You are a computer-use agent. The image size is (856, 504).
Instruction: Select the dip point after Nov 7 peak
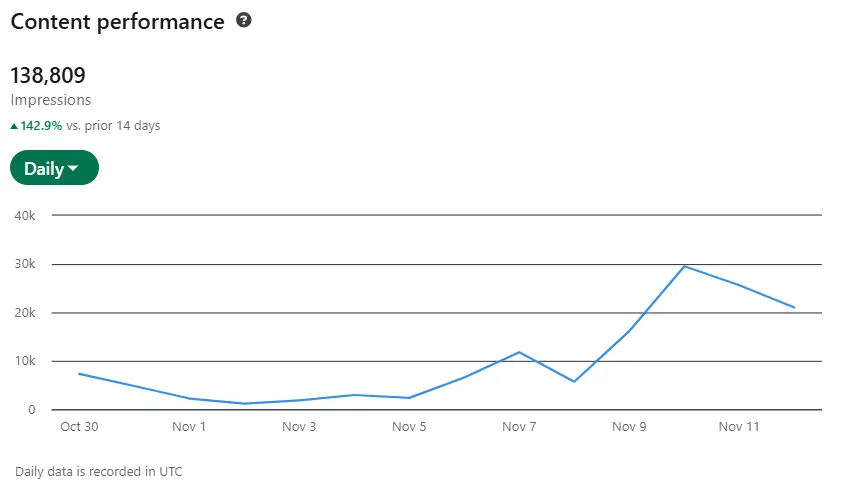pos(574,381)
